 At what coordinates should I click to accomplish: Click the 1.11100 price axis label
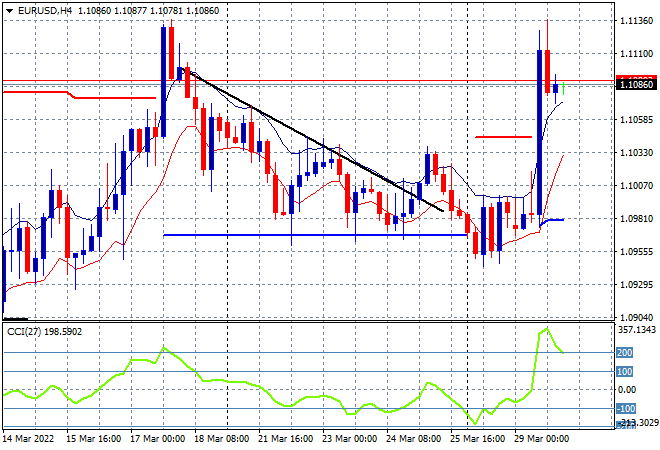(637, 53)
